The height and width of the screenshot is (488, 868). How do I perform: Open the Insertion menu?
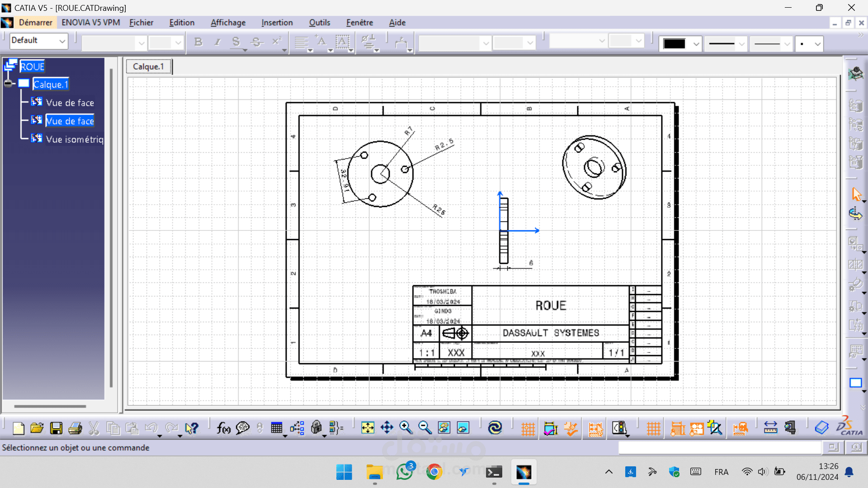(x=277, y=23)
